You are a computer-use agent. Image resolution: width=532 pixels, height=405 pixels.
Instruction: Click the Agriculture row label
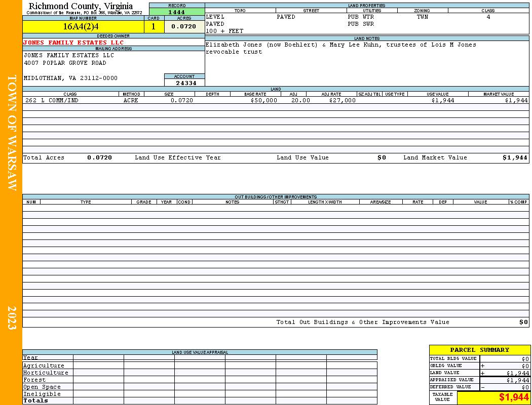(44, 366)
